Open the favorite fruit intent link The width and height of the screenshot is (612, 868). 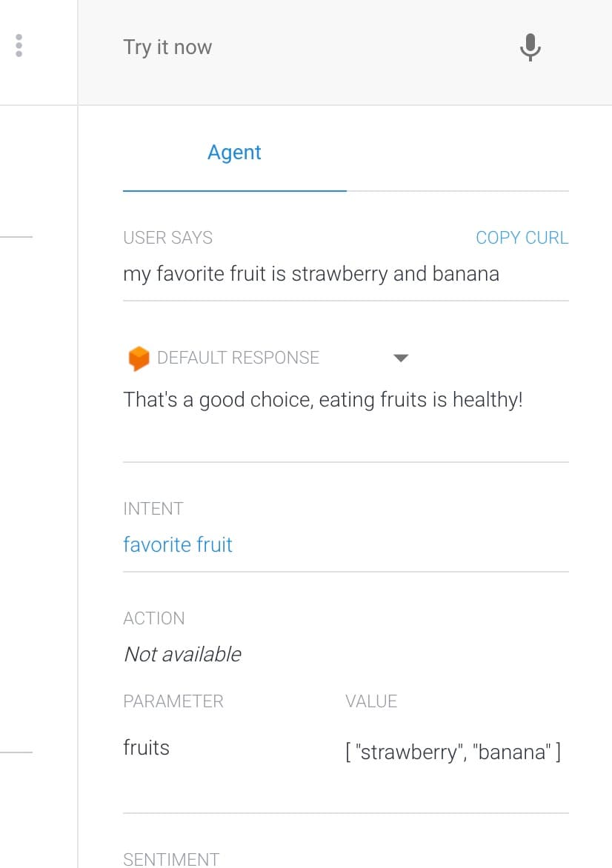pos(178,544)
